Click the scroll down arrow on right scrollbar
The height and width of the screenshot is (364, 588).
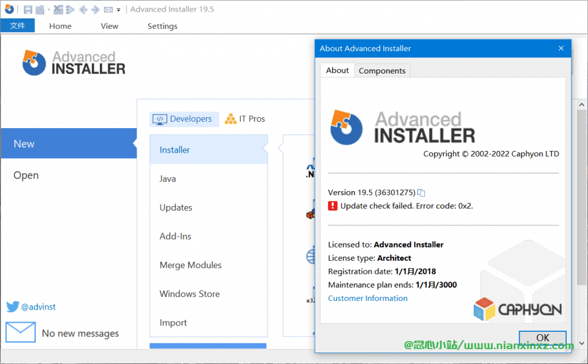pos(582,343)
